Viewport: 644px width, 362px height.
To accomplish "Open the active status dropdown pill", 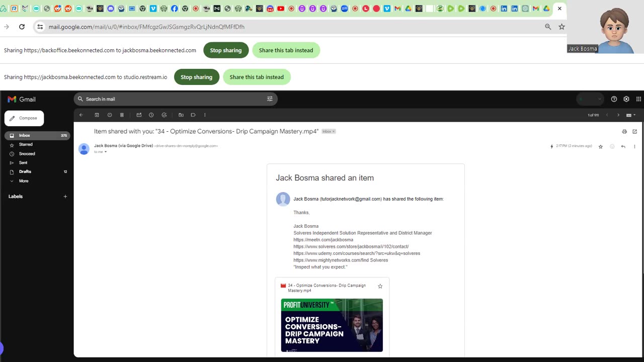I will click(589, 99).
